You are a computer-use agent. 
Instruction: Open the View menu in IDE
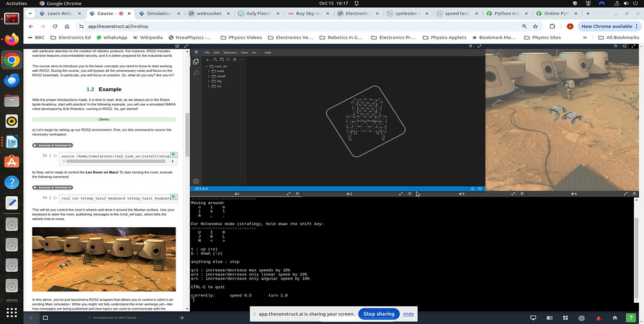pos(245,53)
